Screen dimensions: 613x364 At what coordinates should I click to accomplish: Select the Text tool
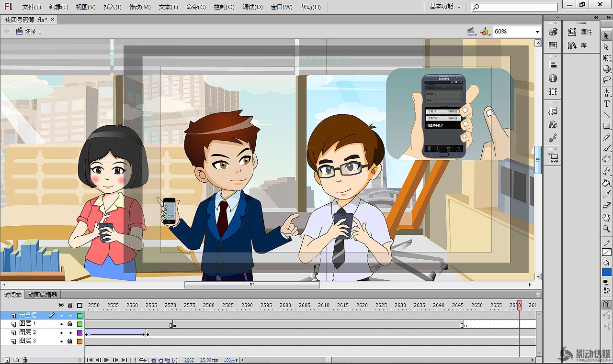[x=607, y=103]
